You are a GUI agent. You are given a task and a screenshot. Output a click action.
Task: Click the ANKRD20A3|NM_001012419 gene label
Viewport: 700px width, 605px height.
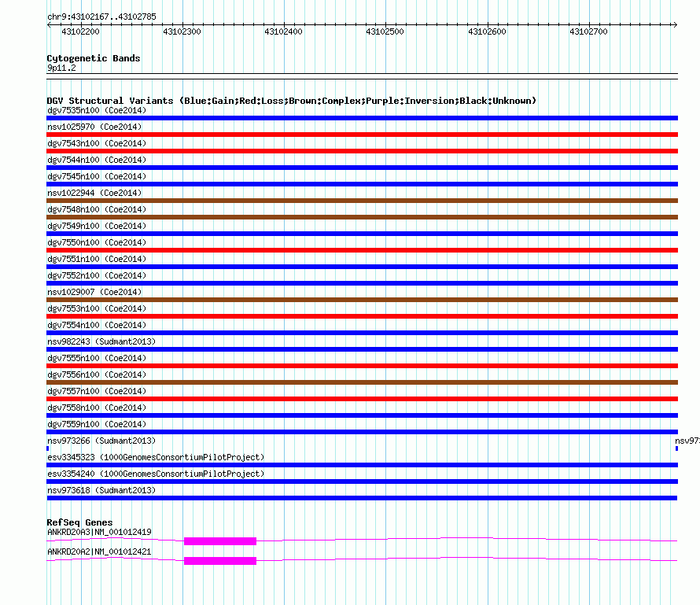coord(99,532)
